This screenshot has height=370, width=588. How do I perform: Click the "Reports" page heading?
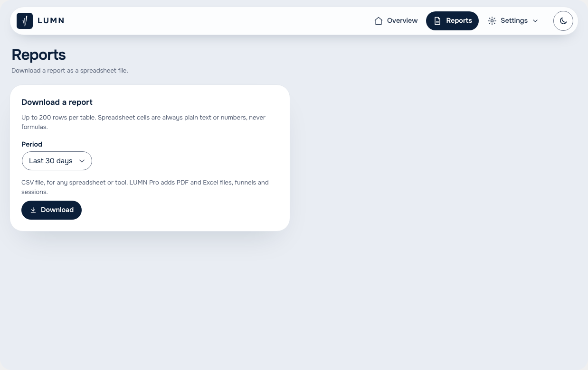(x=38, y=55)
